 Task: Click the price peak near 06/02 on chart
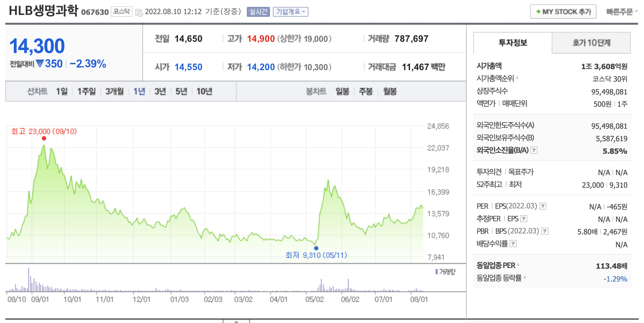coord(328,180)
